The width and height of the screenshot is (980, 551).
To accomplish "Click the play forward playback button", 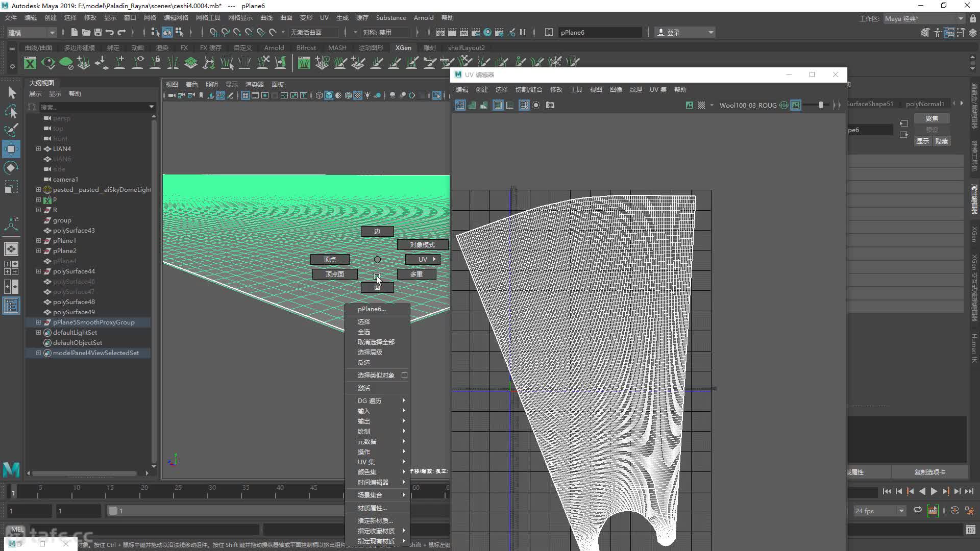I will tap(934, 491).
